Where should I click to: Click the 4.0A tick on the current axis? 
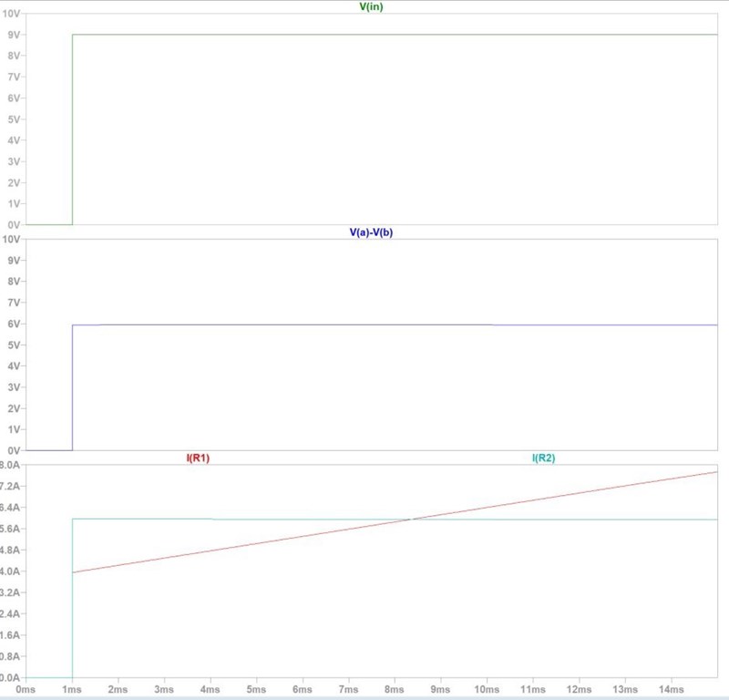tap(12, 571)
